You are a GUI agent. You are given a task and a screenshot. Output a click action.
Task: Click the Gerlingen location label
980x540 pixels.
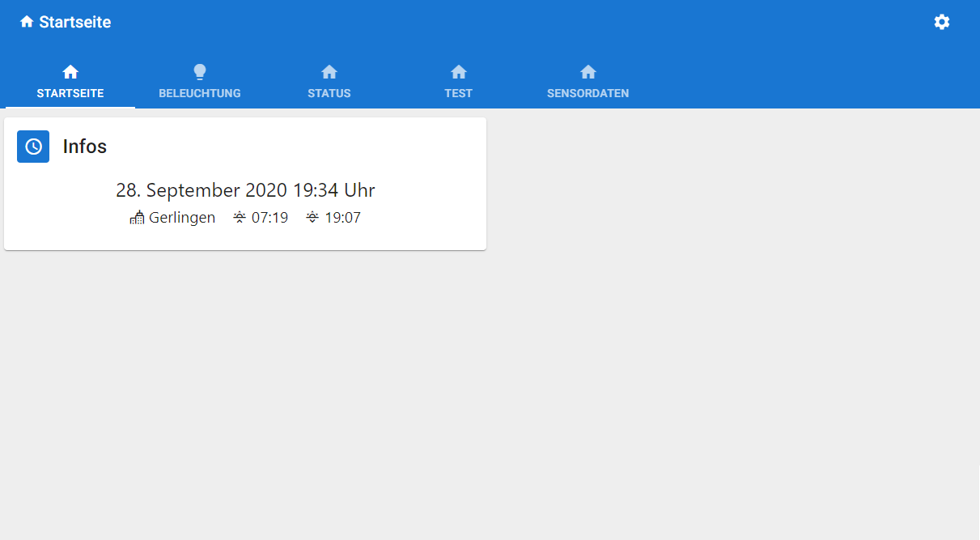click(x=182, y=217)
